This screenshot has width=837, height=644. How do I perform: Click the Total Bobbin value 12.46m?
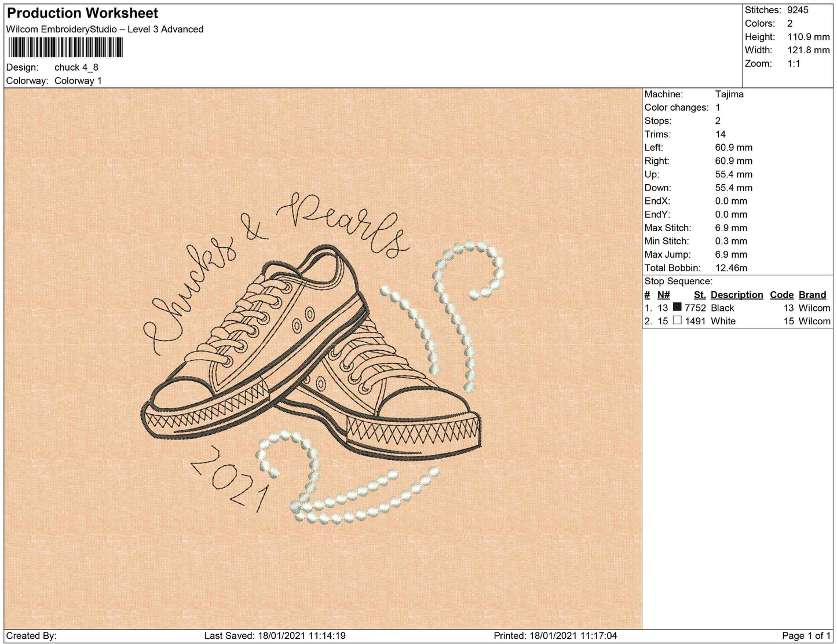[x=732, y=268]
